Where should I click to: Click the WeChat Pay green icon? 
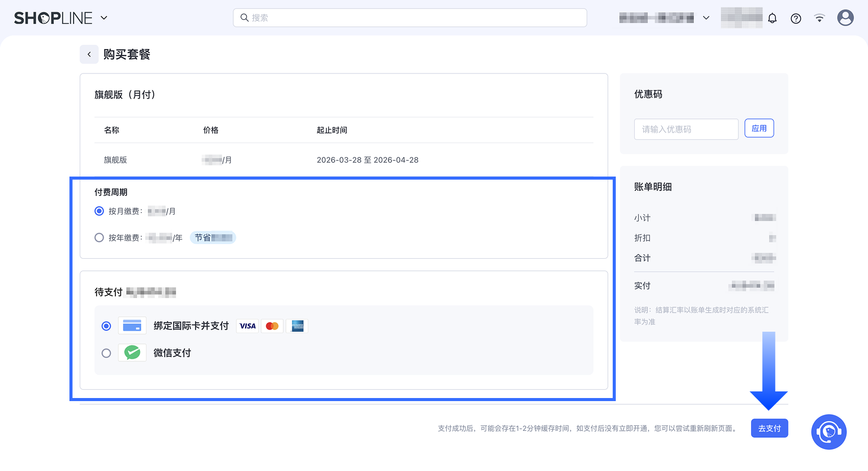coord(132,352)
